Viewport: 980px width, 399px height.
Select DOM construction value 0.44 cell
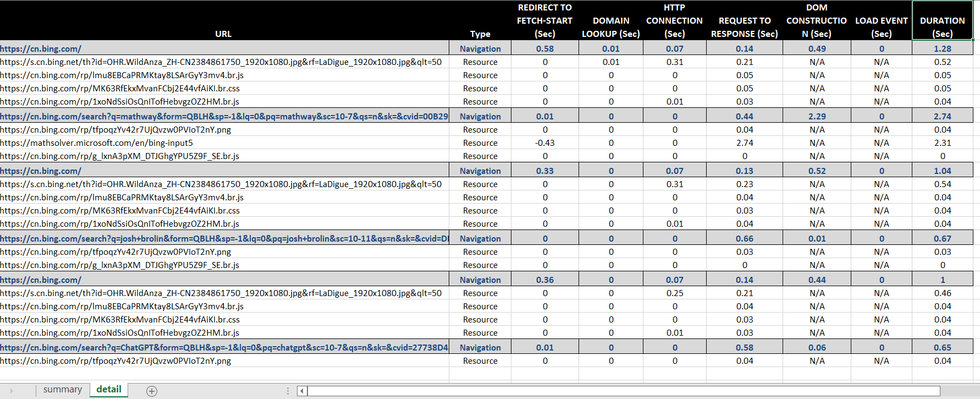click(817, 280)
